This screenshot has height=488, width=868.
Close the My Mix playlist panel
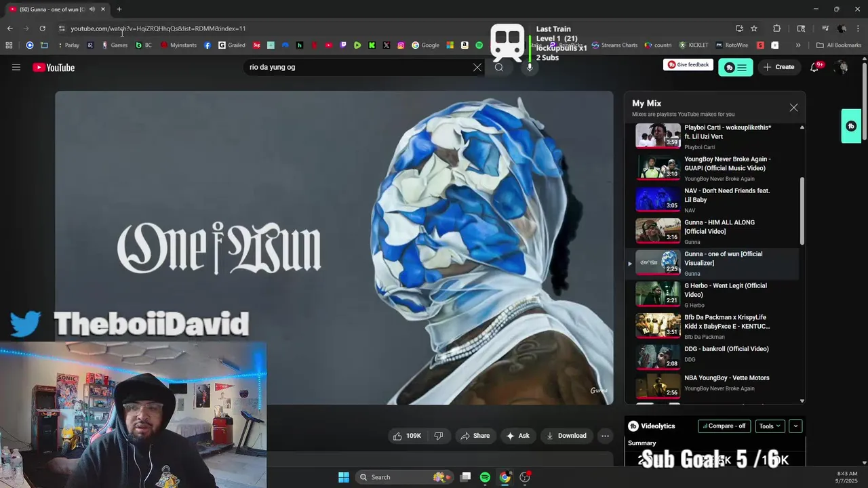pos(793,107)
